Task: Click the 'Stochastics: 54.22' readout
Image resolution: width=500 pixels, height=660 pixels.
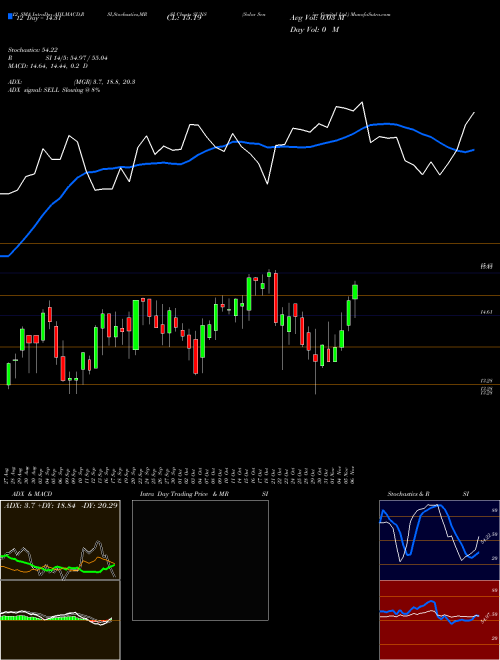Action: (x=35, y=50)
